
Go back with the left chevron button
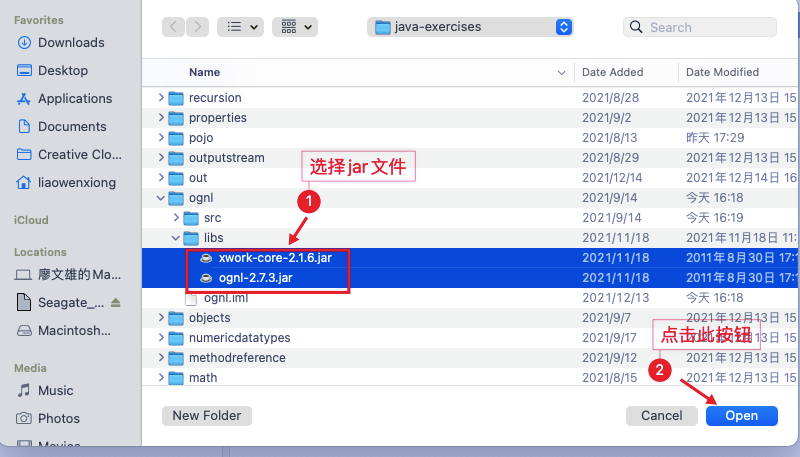coord(173,27)
